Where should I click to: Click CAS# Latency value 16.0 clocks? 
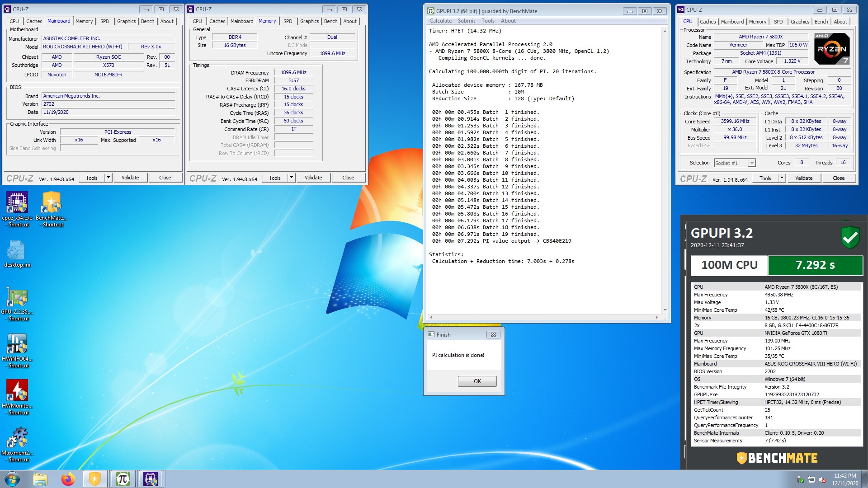293,89
